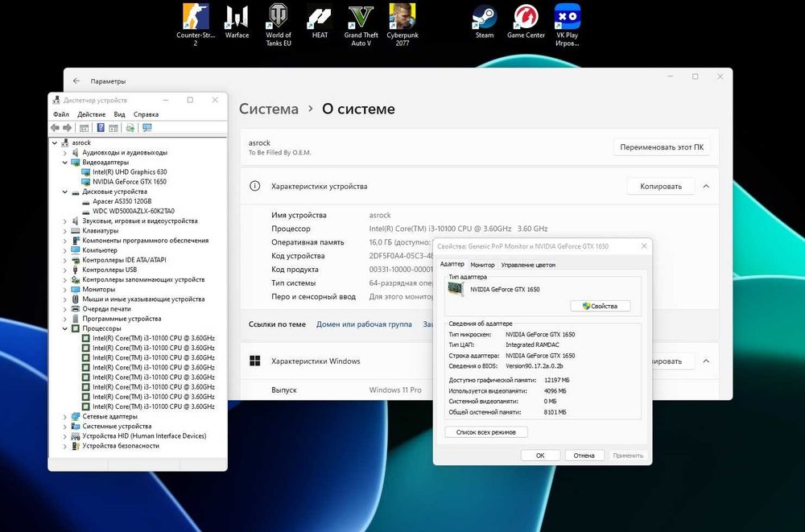Click Список всех режимов button
The width and height of the screenshot is (805, 532).
tap(486, 432)
